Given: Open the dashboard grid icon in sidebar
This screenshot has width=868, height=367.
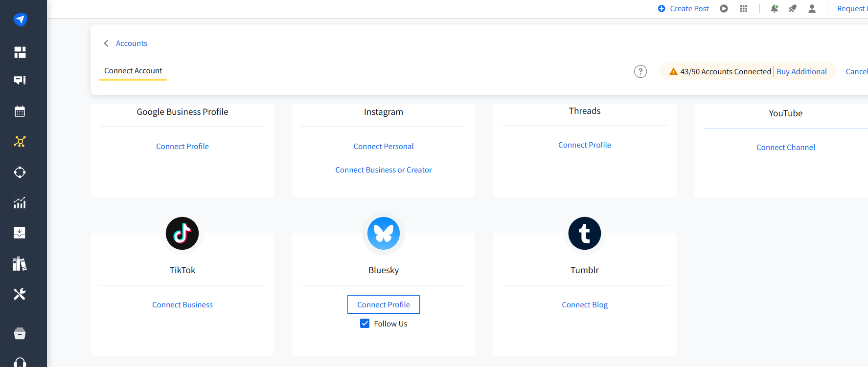Looking at the screenshot, I should coord(20,52).
